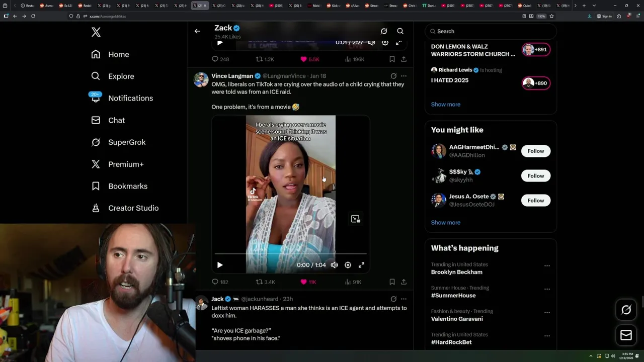Reload the browser page
This screenshot has width=644, height=362.
[x=33, y=16]
